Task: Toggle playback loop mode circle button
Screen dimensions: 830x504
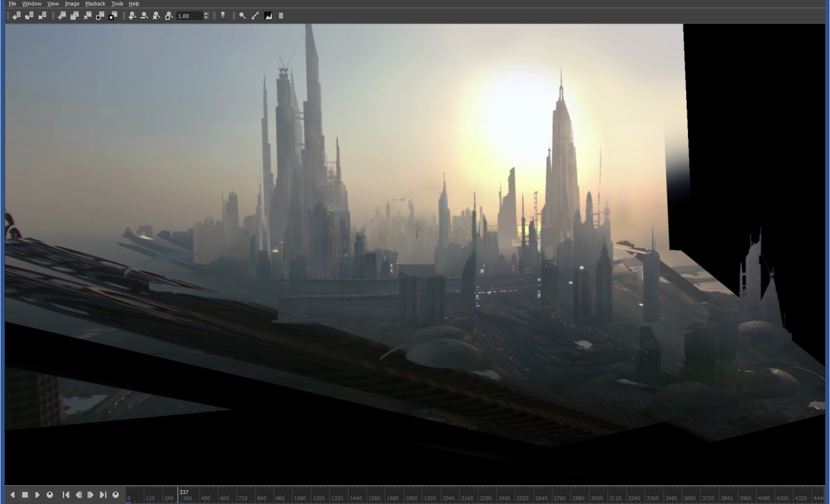Action: pyautogui.click(x=50, y=495)
